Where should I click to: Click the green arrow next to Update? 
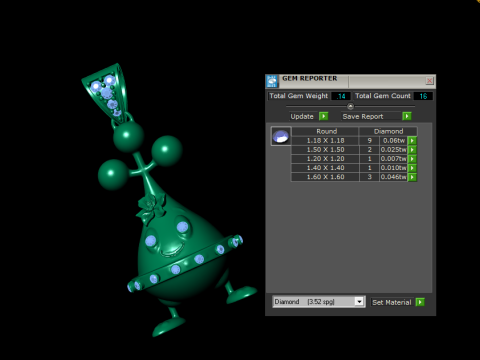pos(323,116)
